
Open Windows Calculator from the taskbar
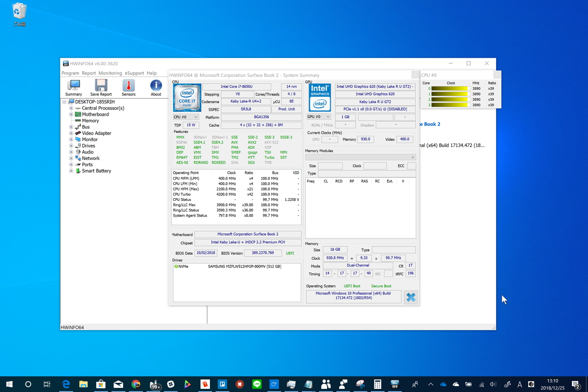click(x=378, y=384)
